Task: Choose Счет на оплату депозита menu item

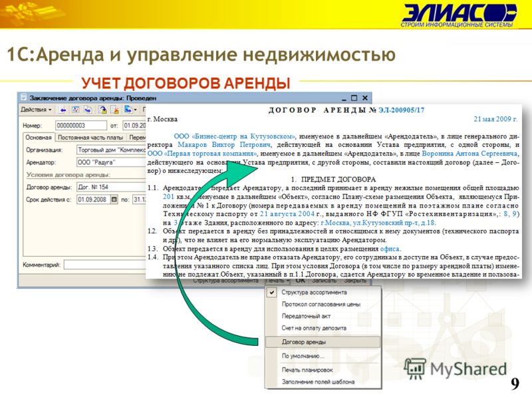Action: point(323,328)
